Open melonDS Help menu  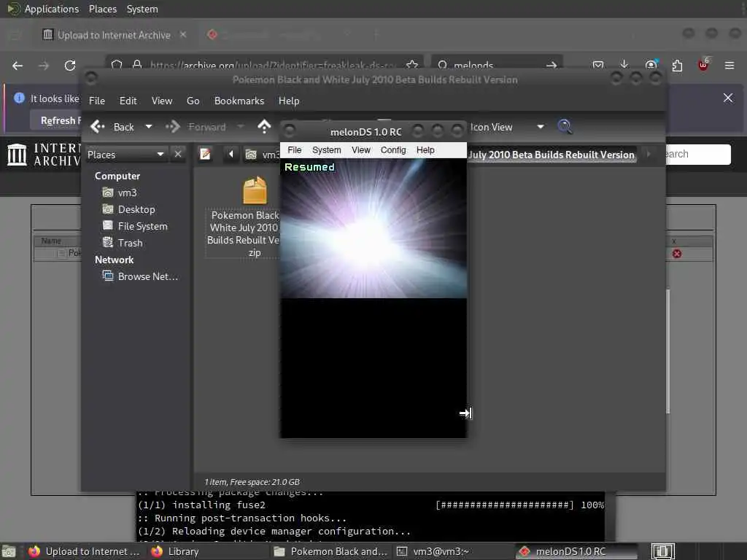click(x=425, y=150)
